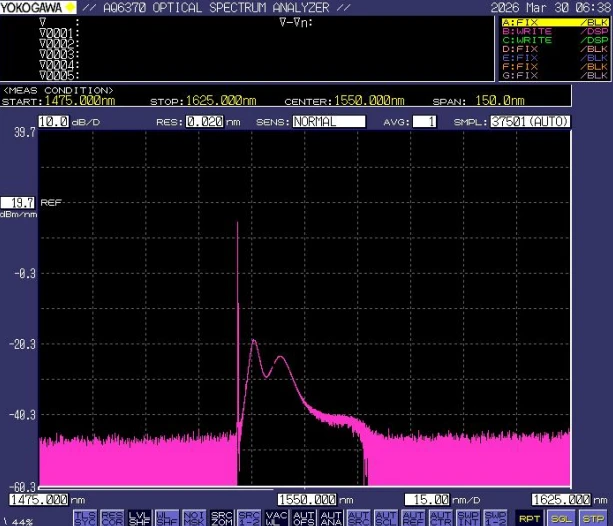Click the SPAN 150.0nm value
613x526 pixels.
(499, 101)
